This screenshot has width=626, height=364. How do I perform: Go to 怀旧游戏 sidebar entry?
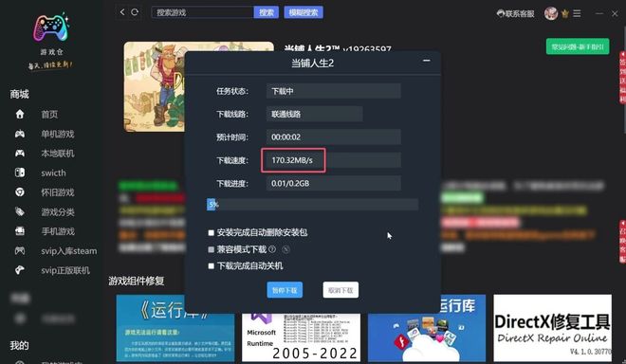click(x=58, y=192)
